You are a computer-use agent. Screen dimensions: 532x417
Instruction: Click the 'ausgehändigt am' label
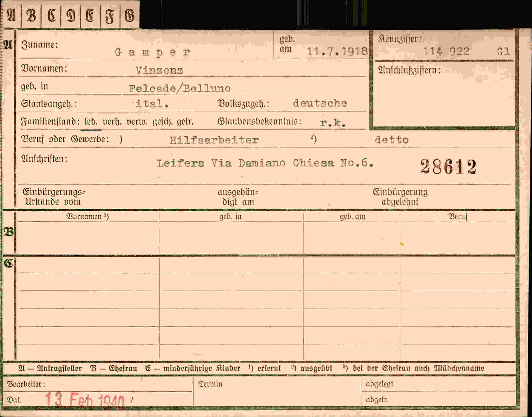click(x=238, y=197)
